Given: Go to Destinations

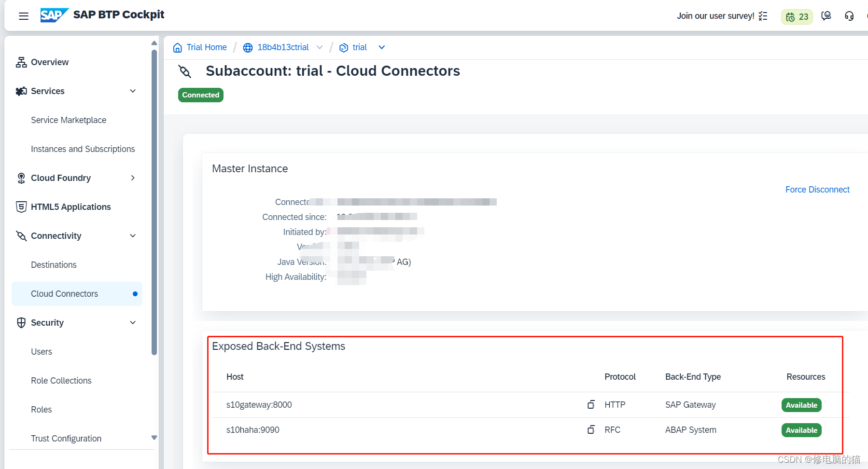Looking at the screenshot, I should [54, 265].
